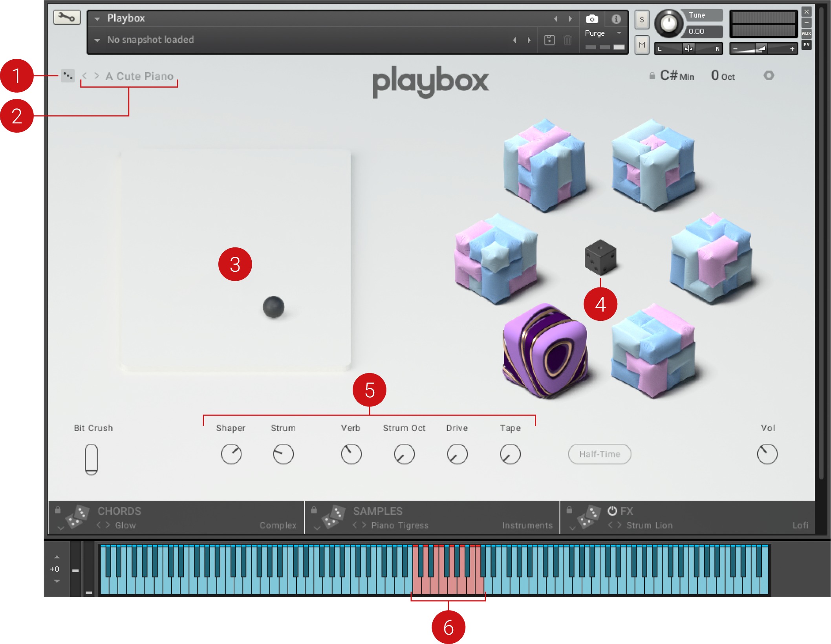831x644 pixels.
Task: Click the SAMPLES randomize dice icon
Action: pos(333,517)
